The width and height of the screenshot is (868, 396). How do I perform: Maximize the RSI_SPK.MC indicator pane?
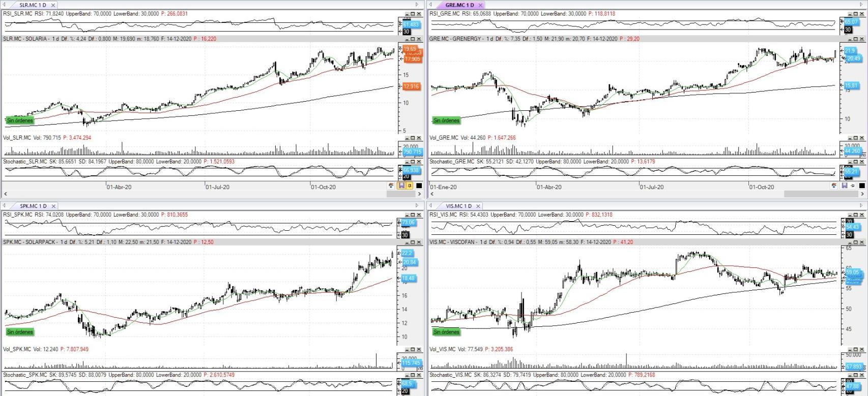pos(413,215)
